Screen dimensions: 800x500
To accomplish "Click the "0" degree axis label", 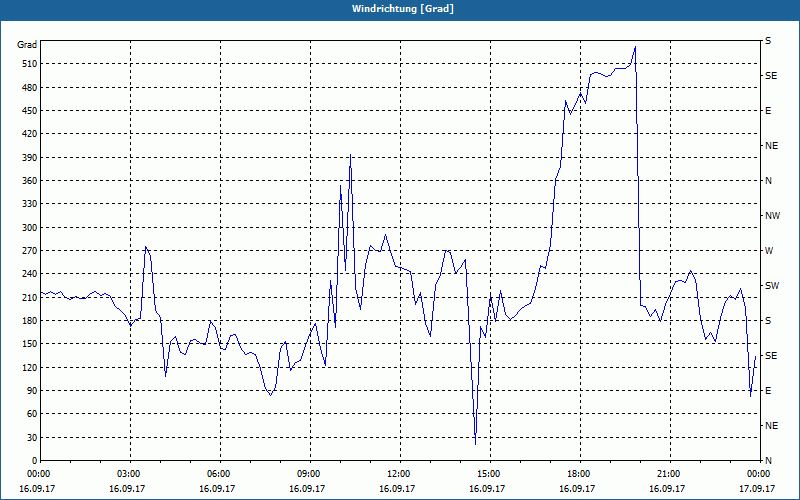I will 35,461.
